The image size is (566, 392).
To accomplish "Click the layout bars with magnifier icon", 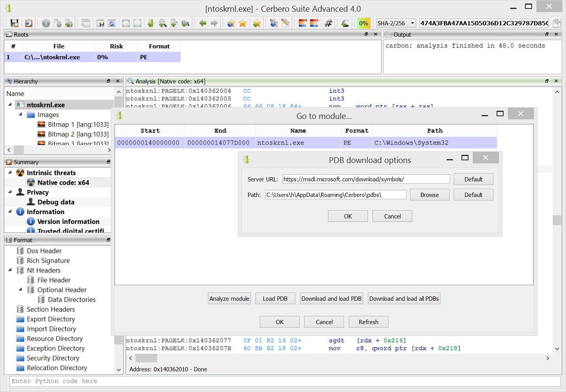I will [314, 23].
